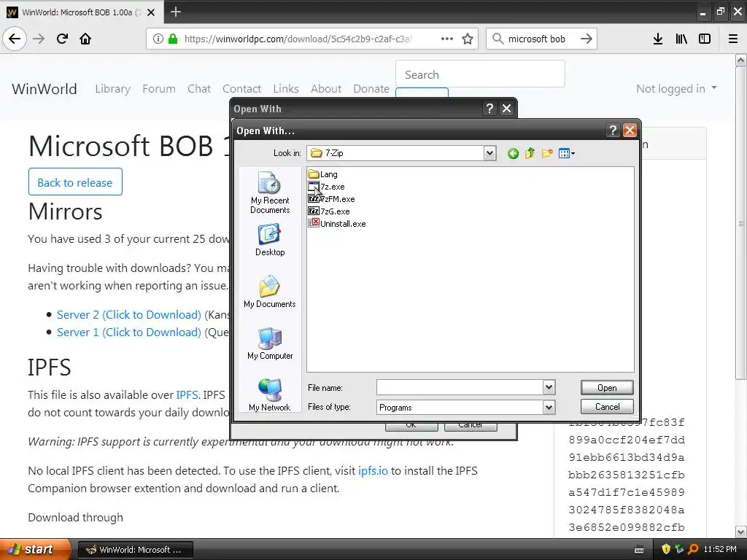Click WinWorld taskbar button
The height and width of the screenshot is (560, 747).
pyautogui.click(x=135, y=550)
